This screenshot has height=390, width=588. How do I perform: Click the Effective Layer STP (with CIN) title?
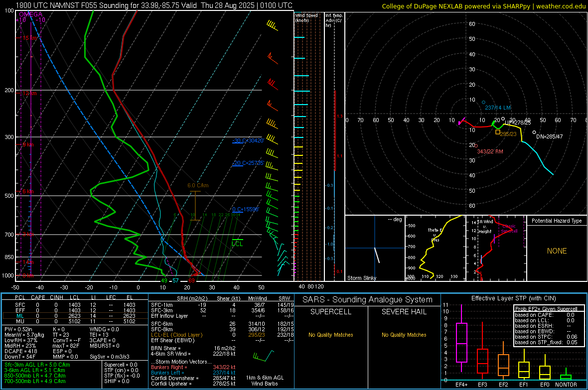pos(513,298)
